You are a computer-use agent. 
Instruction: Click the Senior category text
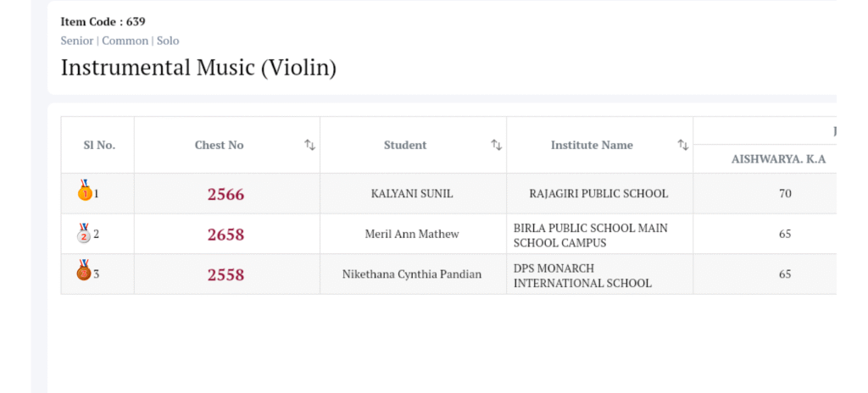(x=77, y=41)
